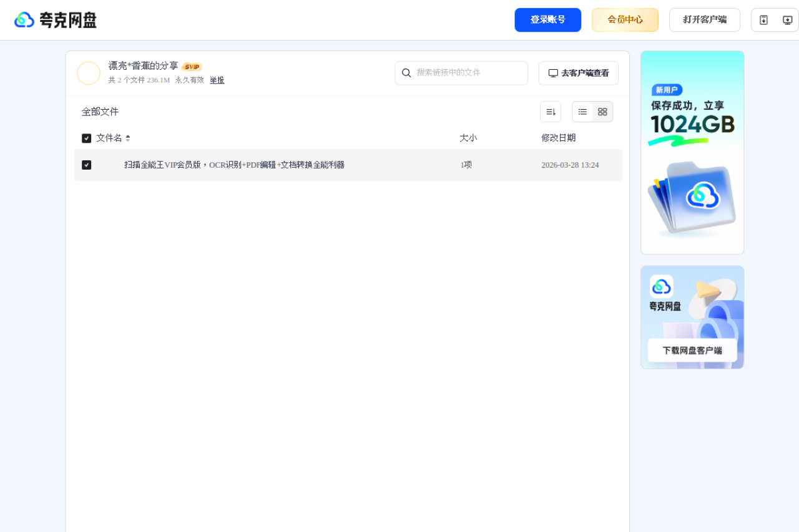Click the sort order icon above the file list
Screen dimensions: 799x532
click(550, 111)
